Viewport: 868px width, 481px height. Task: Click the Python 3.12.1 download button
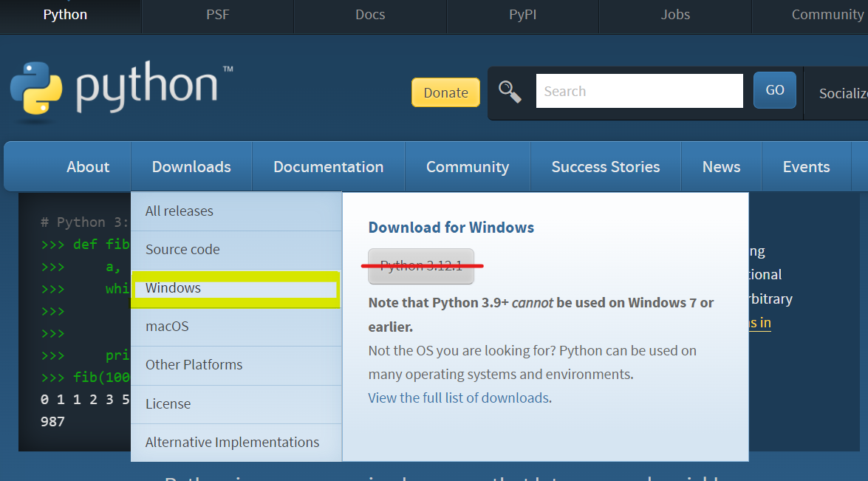pyautogui.click(x=421, y=266)
